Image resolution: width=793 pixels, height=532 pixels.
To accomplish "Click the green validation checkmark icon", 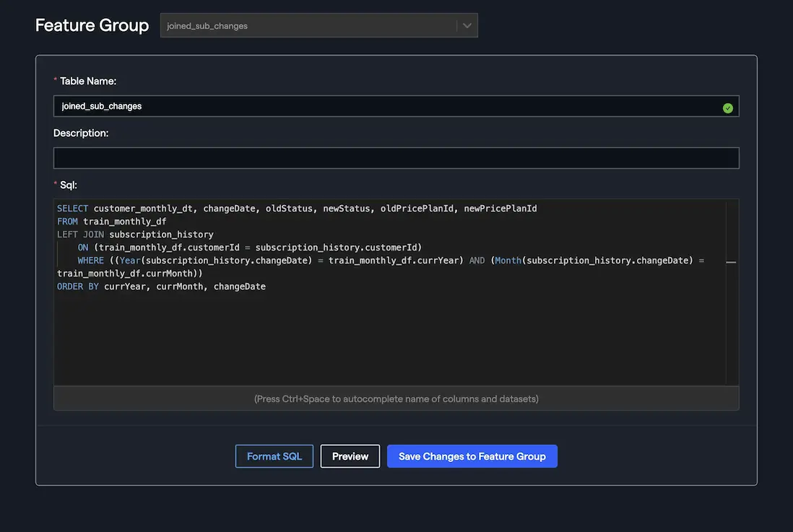I will tap(727, 108).
